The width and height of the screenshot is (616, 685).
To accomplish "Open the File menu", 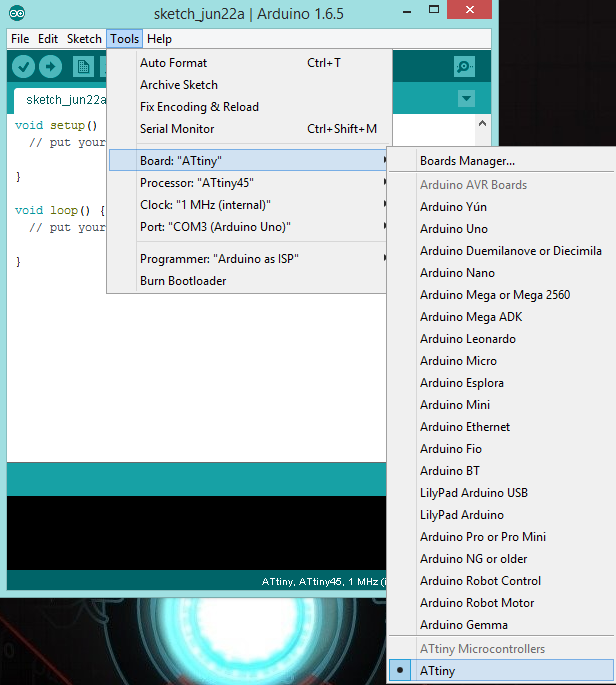I will click(20, 39).
